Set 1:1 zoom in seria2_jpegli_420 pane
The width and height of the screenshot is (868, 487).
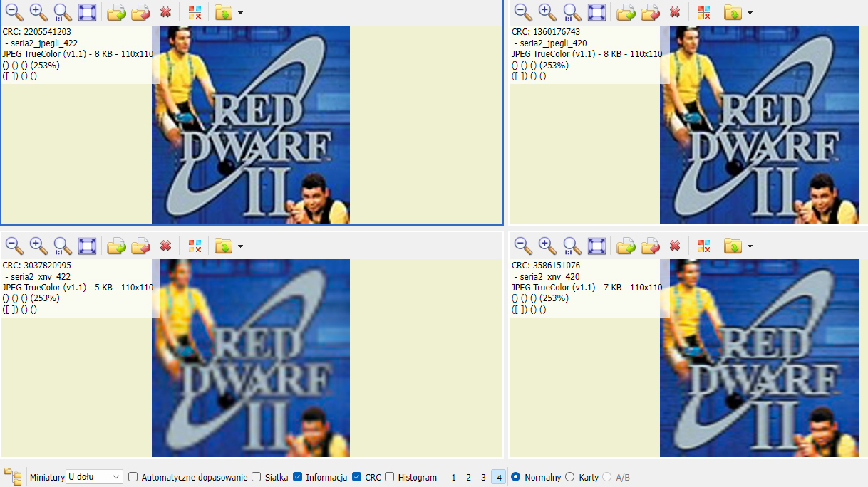pos(572,12)
